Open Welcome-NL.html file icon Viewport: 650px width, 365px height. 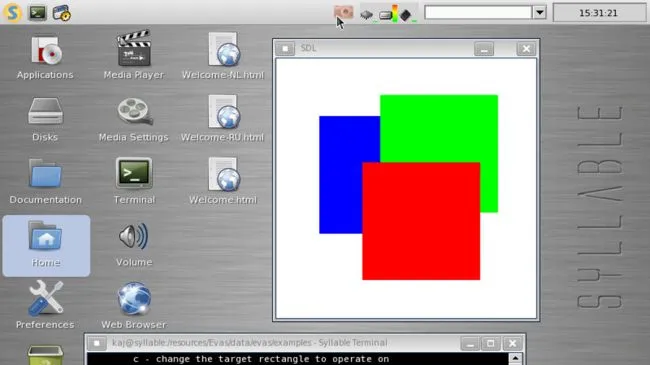223,56
